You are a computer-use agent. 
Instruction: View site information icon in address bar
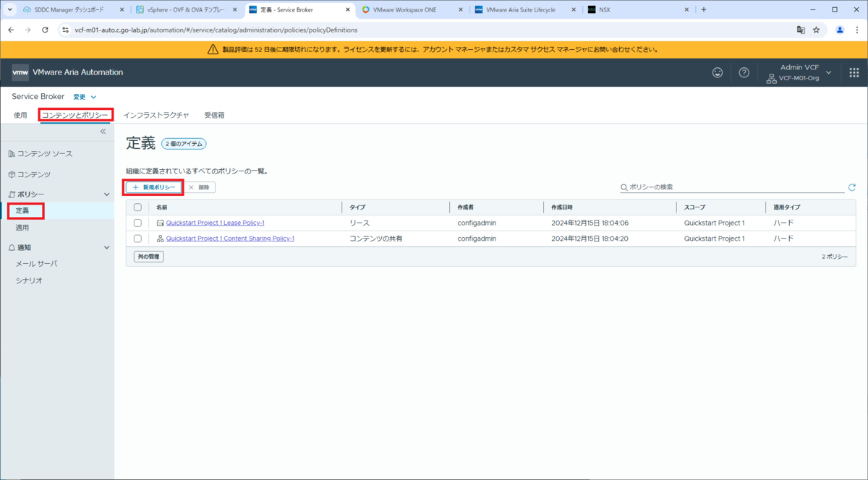(65, 30)
